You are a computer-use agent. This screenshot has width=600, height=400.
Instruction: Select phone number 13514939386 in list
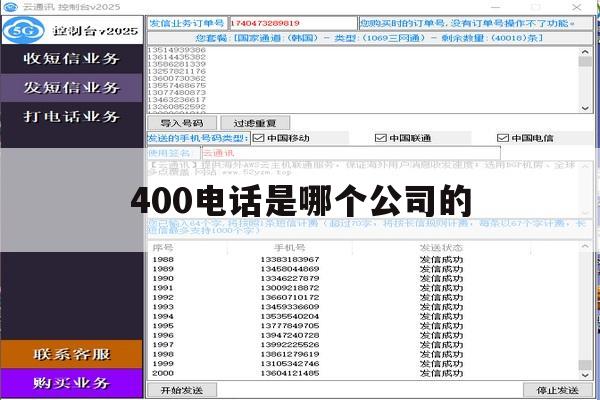tap(176, 50)
